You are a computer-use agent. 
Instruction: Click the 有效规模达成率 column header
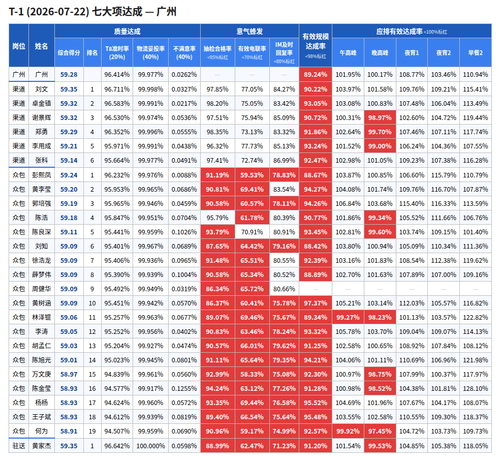coord(315,46)
